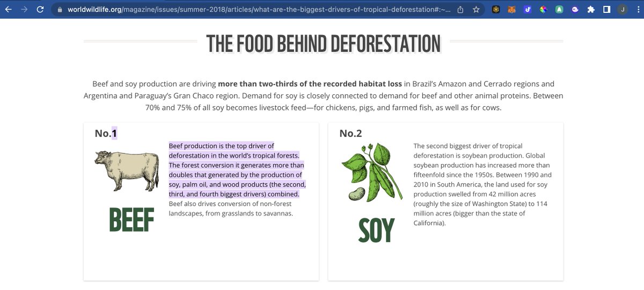This screenshot has width=644, height=290.
Task: Click the bold 'more than two-thirds' phrase
Action: (310, 84)
